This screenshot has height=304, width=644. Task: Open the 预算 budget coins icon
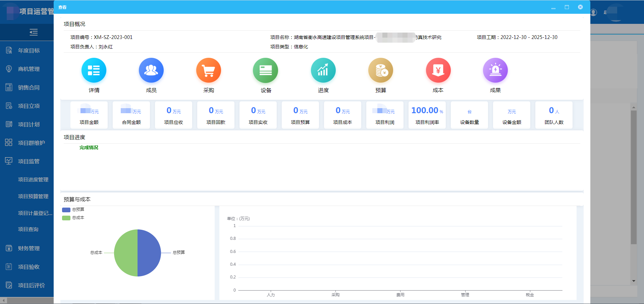click(x=381, y=70)
